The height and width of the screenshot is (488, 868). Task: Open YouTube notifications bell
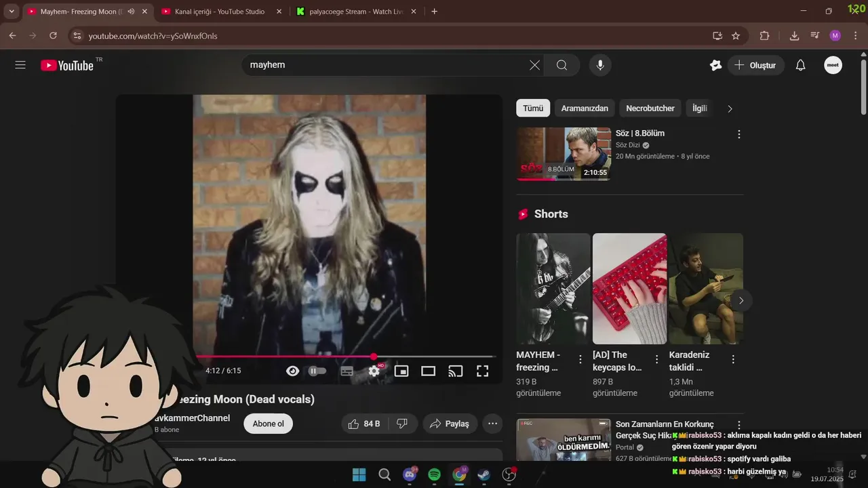[x=800, y=65]
